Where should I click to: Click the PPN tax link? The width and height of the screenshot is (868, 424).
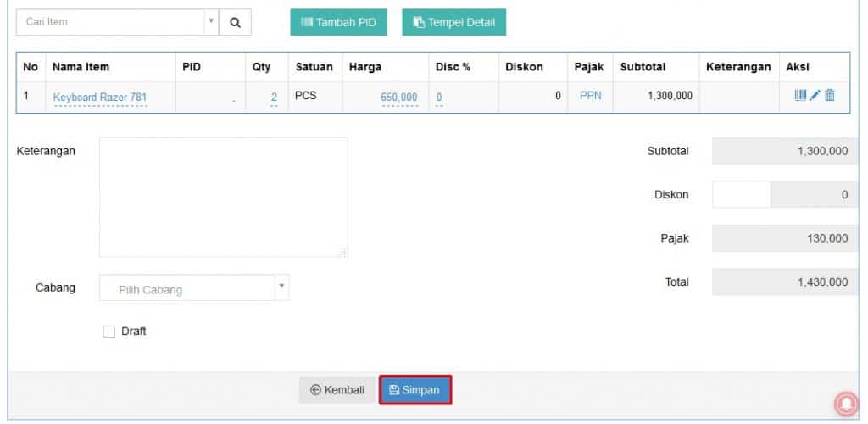591,96
